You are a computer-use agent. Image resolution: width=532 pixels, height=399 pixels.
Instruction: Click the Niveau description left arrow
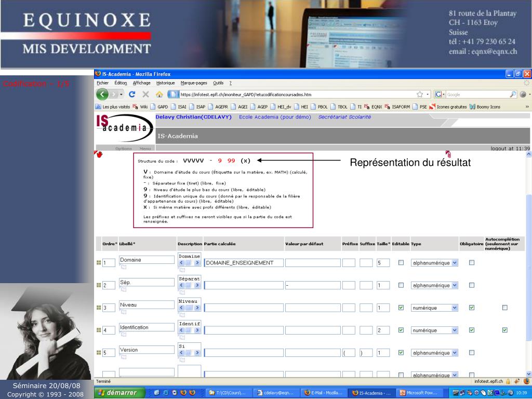[x=181, y=308]
